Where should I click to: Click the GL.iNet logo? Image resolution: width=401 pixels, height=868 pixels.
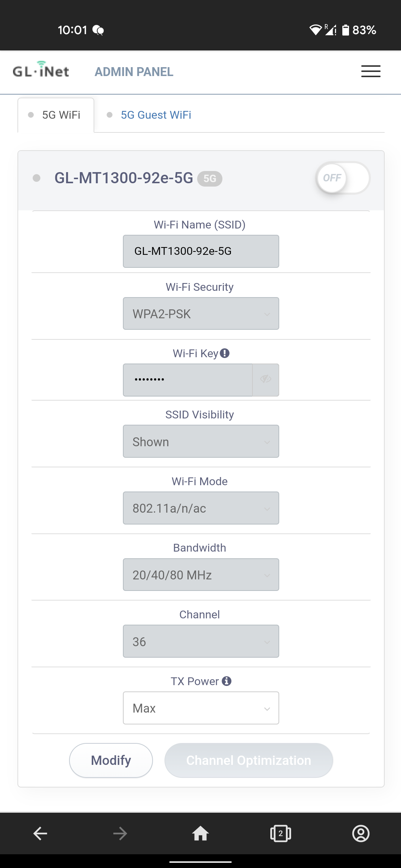tap(41, 70)
